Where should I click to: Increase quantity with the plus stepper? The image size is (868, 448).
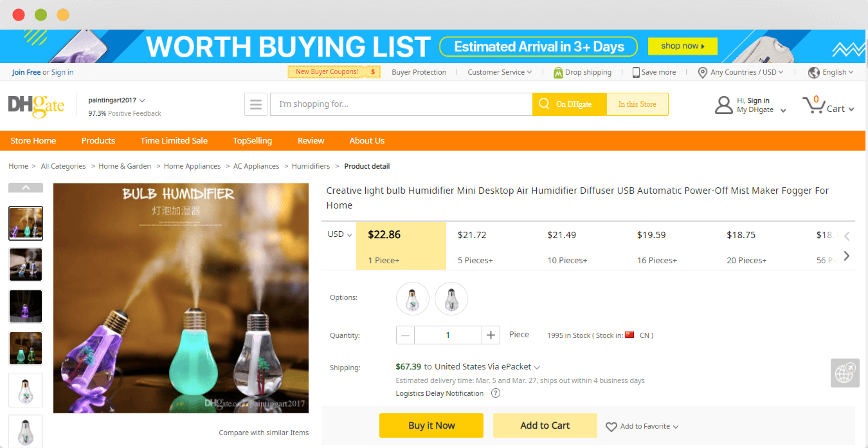[491, 335]
